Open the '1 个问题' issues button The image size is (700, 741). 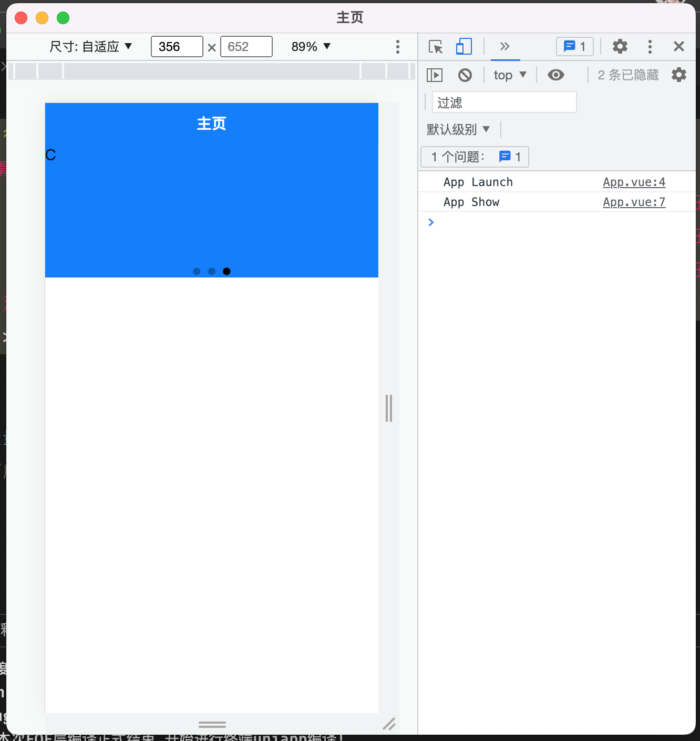click(475, 157)
